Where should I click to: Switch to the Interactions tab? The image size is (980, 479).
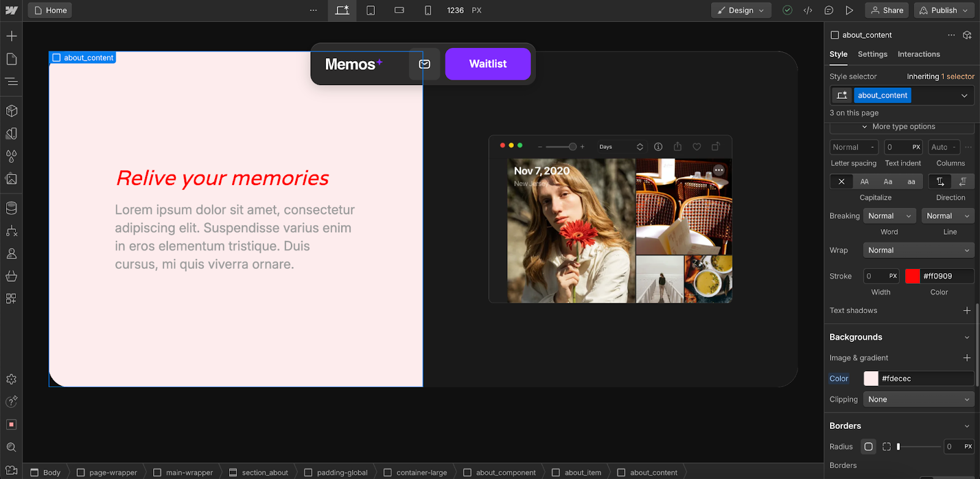click(918, 54)
